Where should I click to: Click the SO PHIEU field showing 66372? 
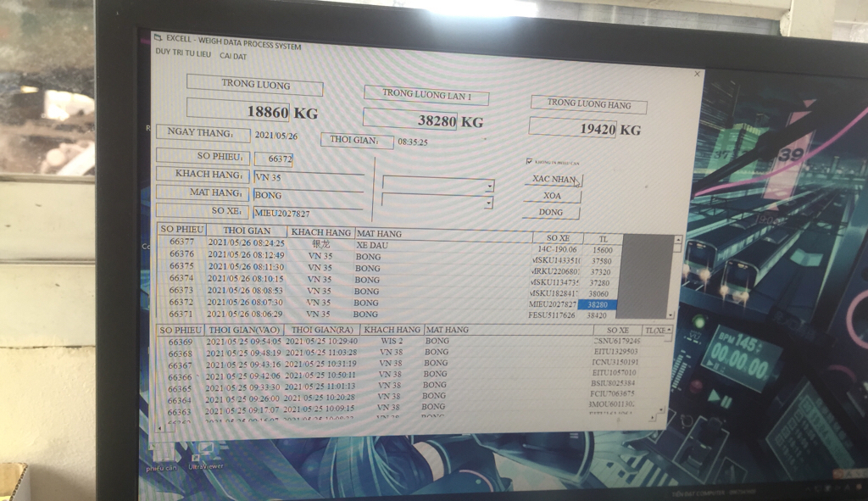[280, 159]
